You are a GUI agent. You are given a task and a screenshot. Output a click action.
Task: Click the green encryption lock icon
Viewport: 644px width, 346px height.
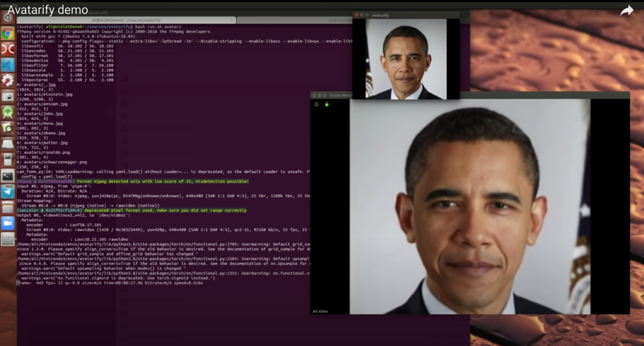[x=327, y=105]
